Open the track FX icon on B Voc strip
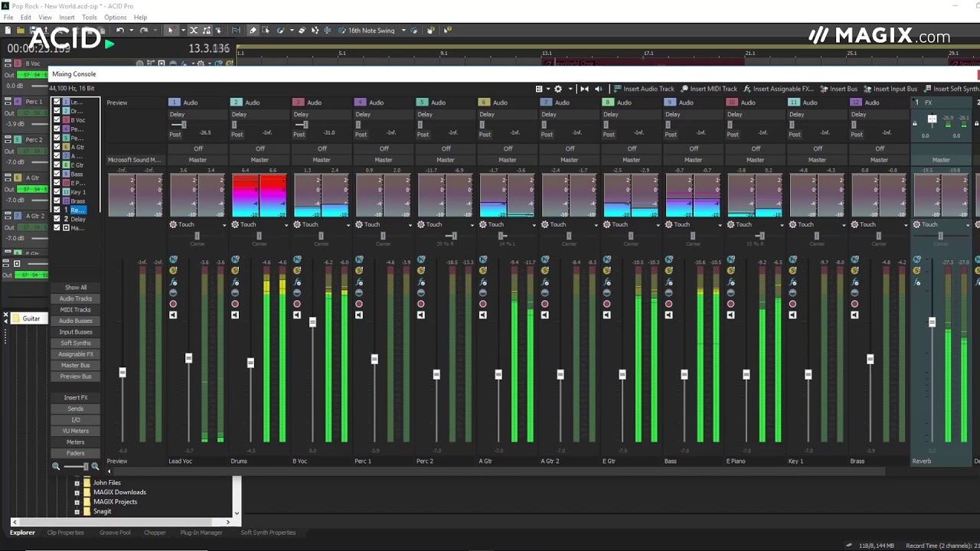980x551 pixels. pos(297,282)
